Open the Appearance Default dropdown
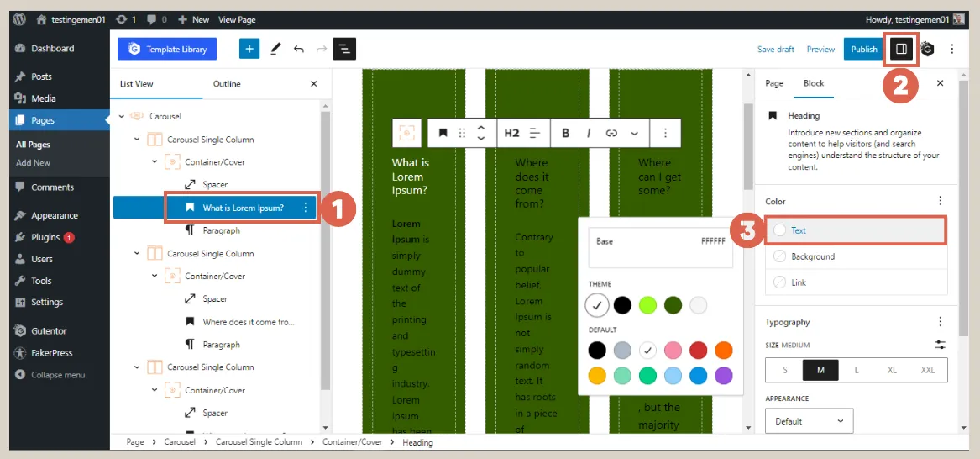Image resolution: width=980 pixels, height=459 pixels. pos(809,421)
